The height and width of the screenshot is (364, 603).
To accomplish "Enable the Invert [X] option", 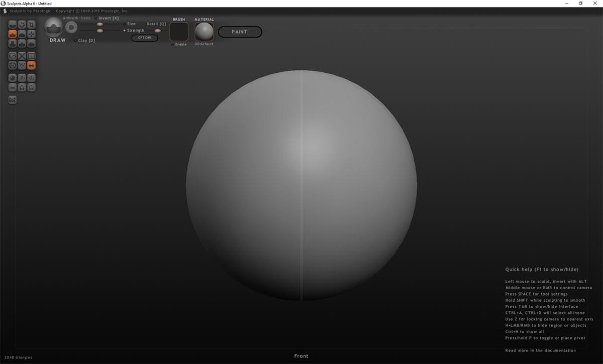I will [x=96, y=18].
